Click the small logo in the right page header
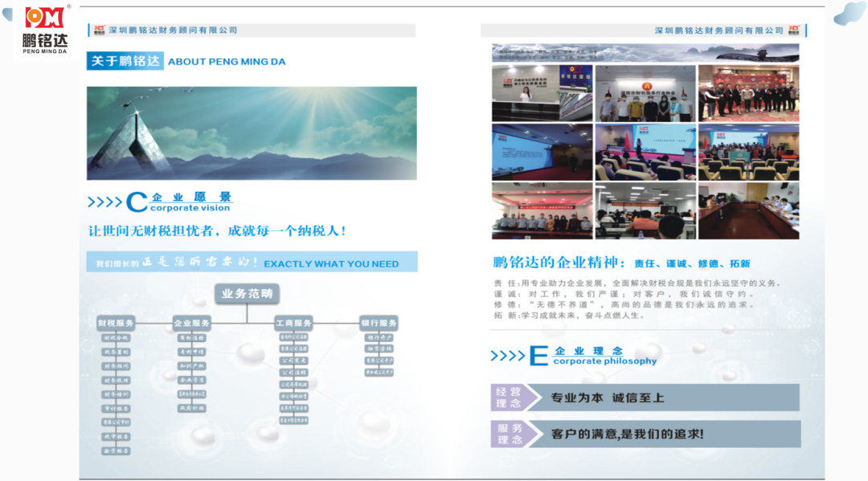 coord(794,30)
